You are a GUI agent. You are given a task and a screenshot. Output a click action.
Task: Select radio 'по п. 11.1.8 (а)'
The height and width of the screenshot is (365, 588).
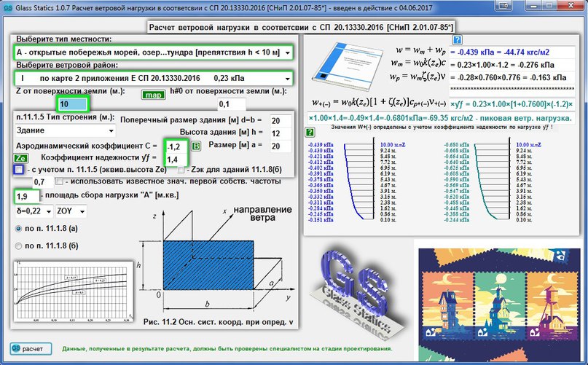(x=18, y=229)
